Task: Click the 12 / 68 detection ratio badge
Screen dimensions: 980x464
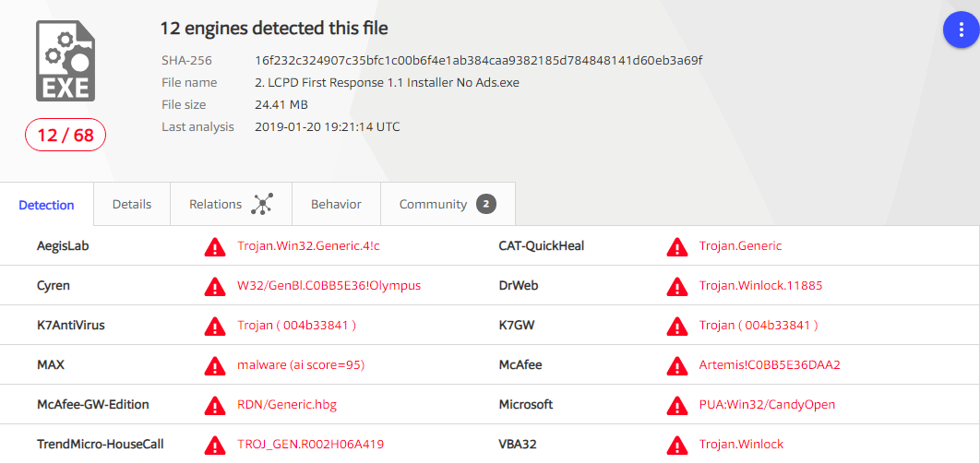Action: coord(66,136)
